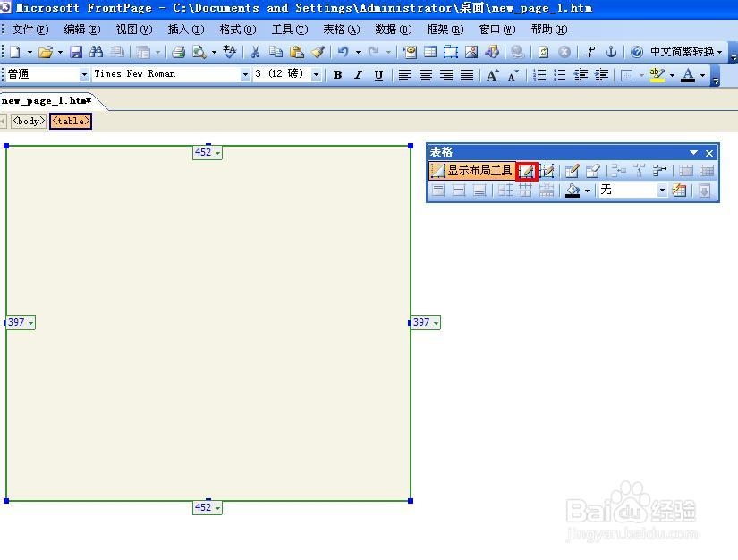Open the 编辑(E) menu
Viewport: 738px width, 560px height.
82,30
